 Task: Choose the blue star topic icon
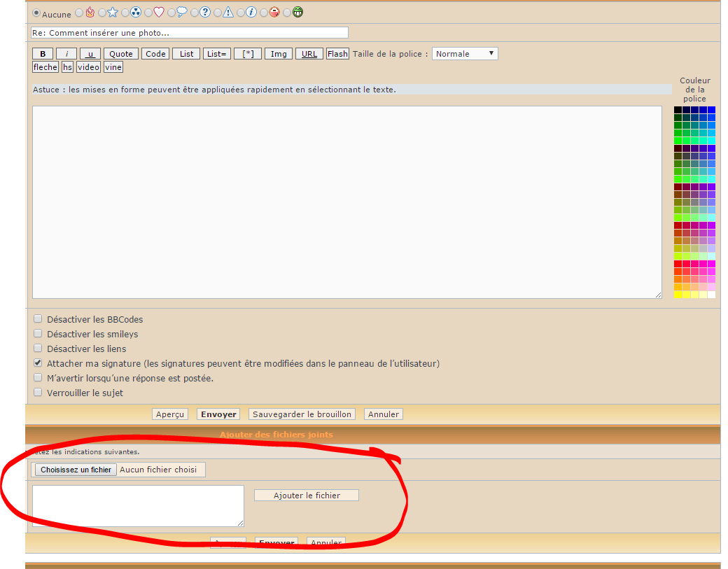point(113,12)
